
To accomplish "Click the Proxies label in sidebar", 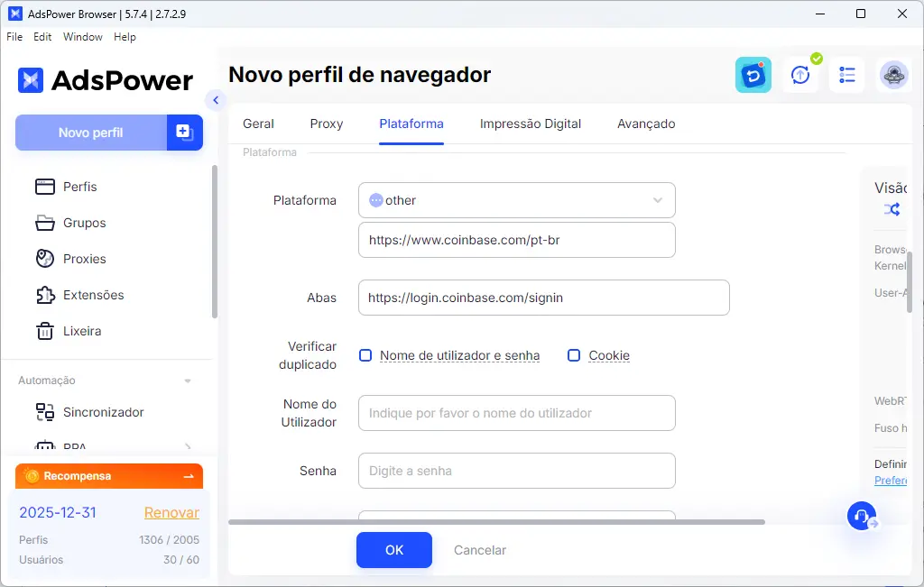I will tap(85, 259).
